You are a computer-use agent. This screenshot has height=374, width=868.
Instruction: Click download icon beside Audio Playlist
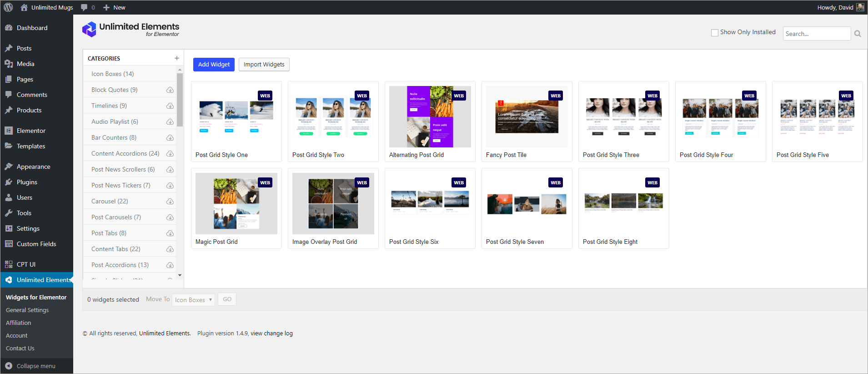tap(170, 122)
